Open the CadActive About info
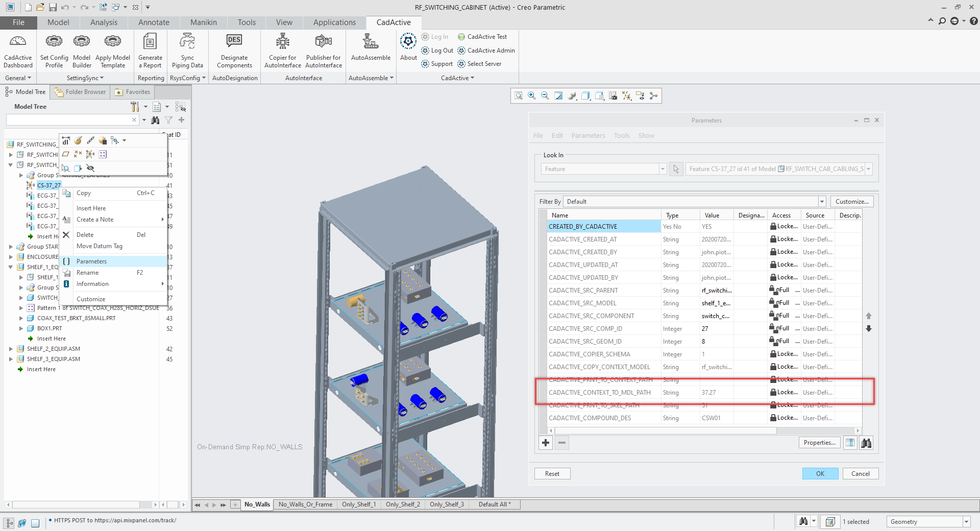The height and width of the screenshot is (531, 980). coord(408,47)
